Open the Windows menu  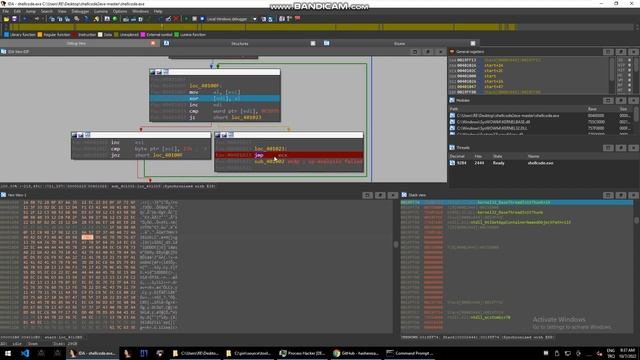click(140, 11)
